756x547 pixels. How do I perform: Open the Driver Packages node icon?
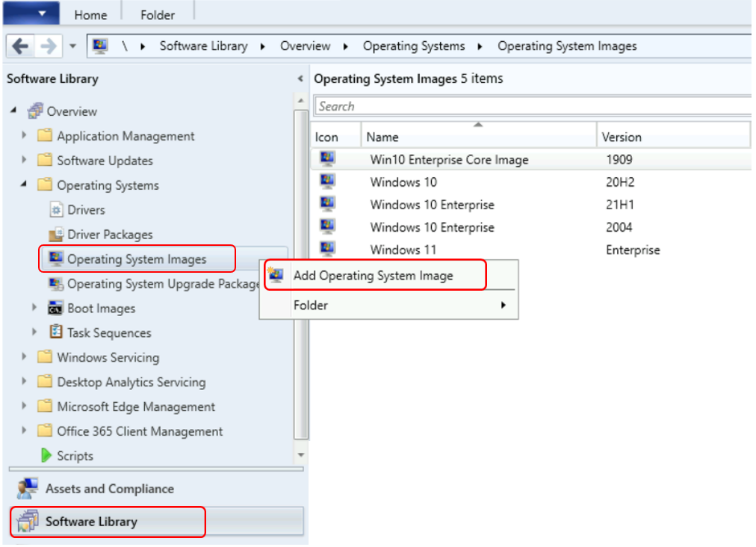tap(56, 234)
